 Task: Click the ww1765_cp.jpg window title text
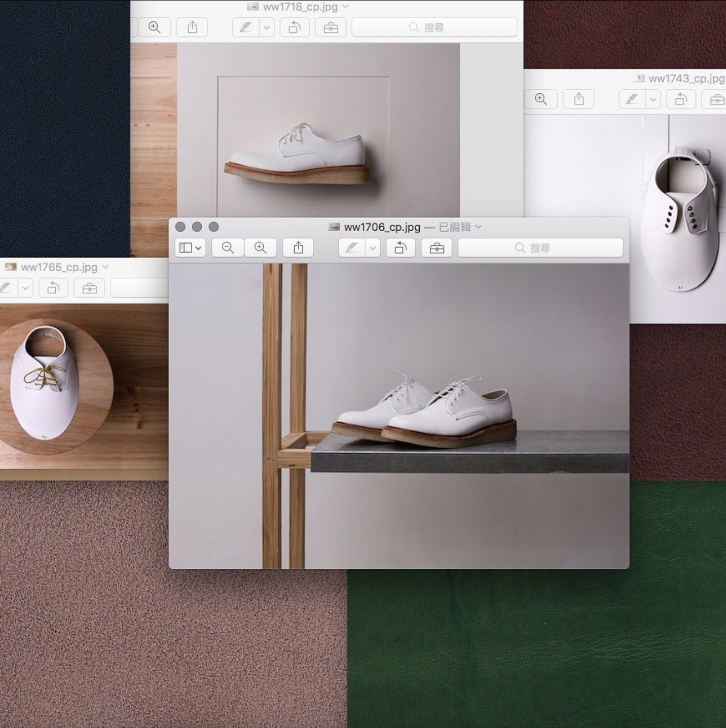pyautogui.click(x=59, y=267)
